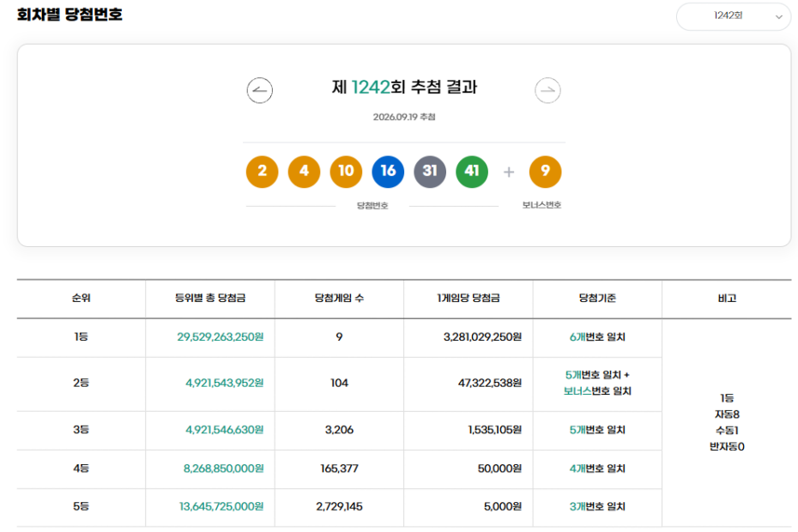
Task: Click the winning games count 3,206
Action: tap(340, 430)
